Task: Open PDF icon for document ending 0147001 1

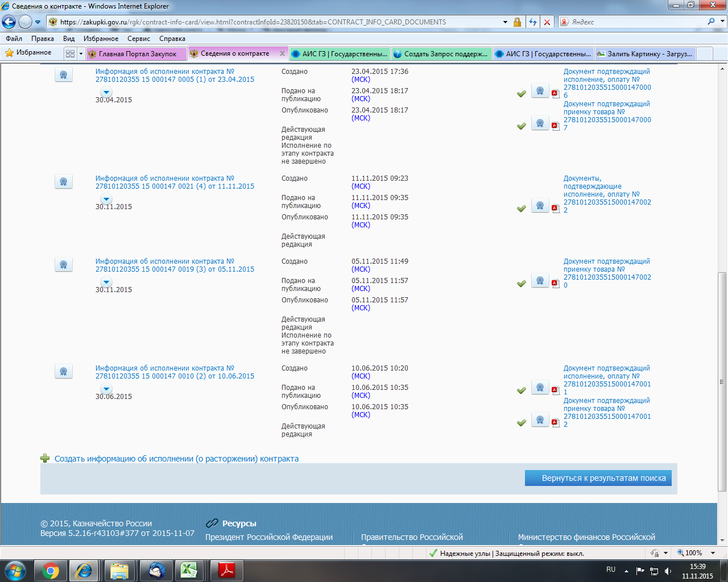Action: click(556, 390)
